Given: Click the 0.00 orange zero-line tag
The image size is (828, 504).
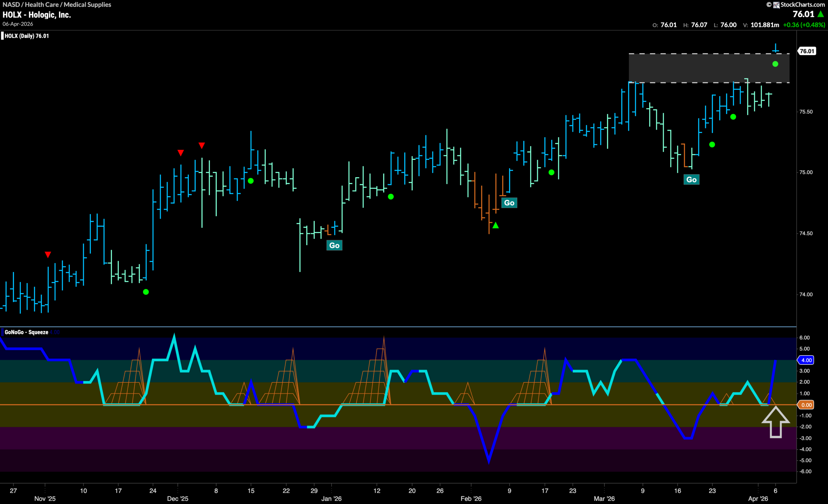Looking at the screenshot, I should [806, 405].
